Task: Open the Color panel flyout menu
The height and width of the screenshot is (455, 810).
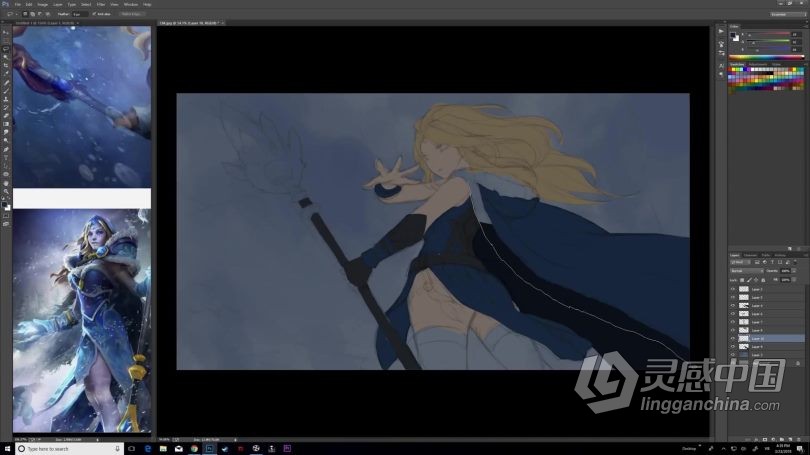Action: coord(806,26)
